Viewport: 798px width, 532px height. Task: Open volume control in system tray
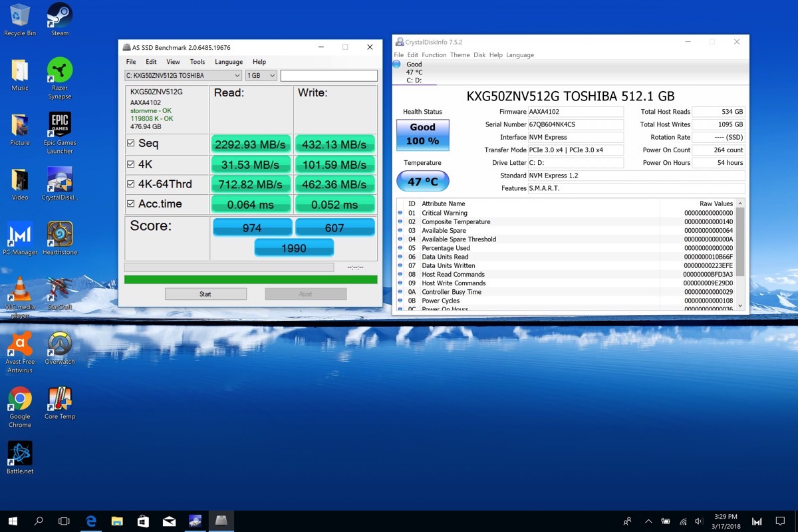coord(699,521)
